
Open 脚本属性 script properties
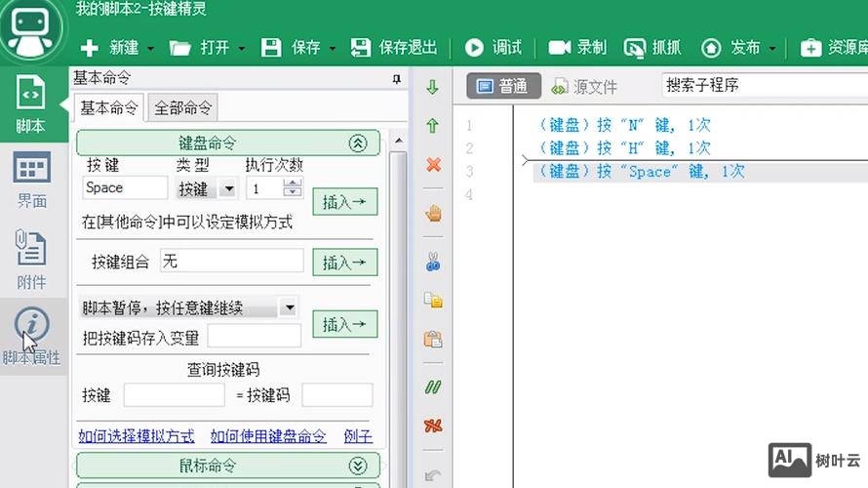pos(31,337)
